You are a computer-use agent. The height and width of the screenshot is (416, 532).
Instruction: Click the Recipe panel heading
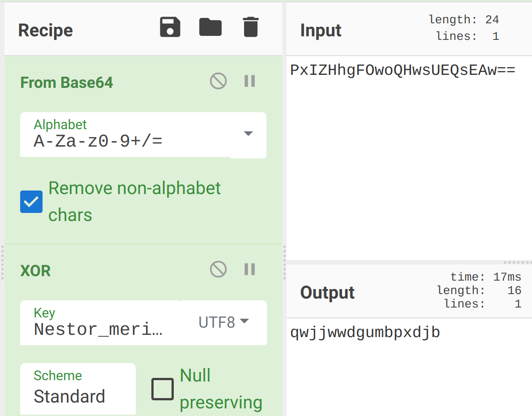(46, 30)
